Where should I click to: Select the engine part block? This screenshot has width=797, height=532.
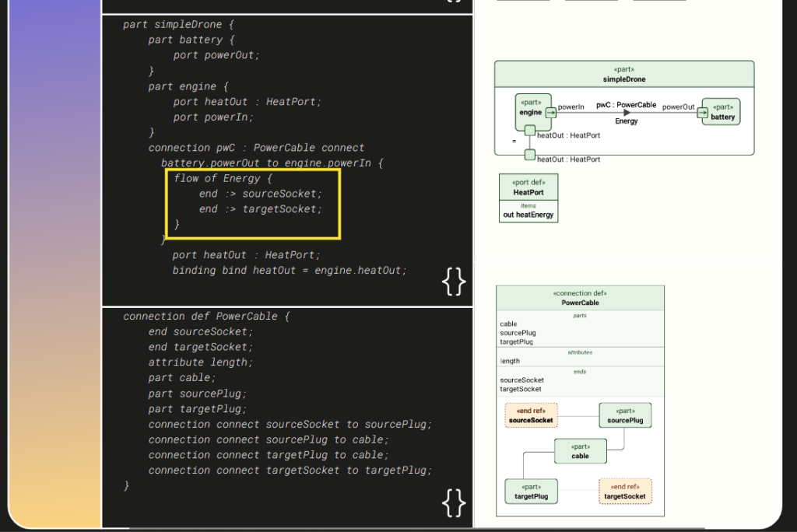click(x=529, y=109)
